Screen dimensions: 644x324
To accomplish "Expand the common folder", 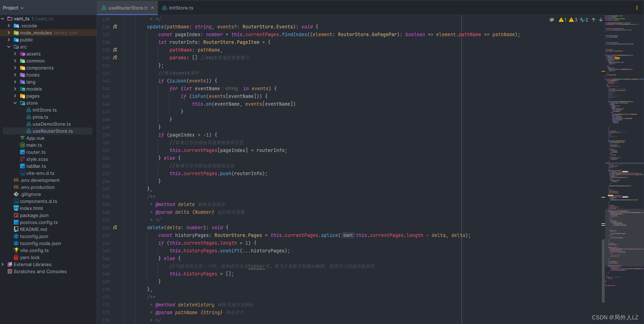I will (x=15, y=61).
